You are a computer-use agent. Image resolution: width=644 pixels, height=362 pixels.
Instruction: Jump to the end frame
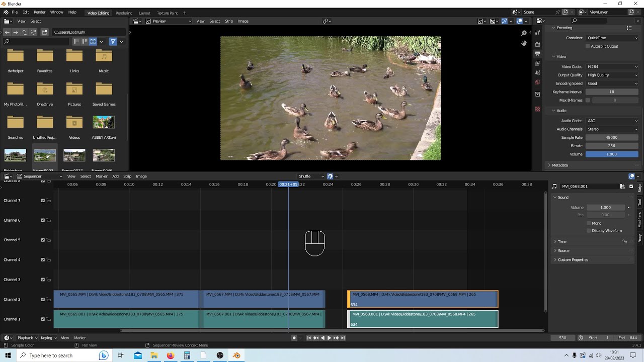coord(343,337)
